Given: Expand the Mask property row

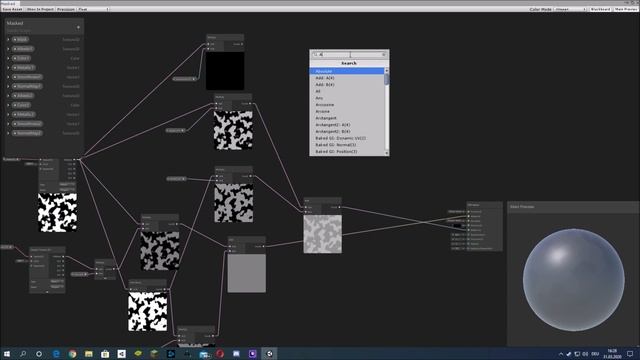Looking at the screenshot, I should point(8,40).
